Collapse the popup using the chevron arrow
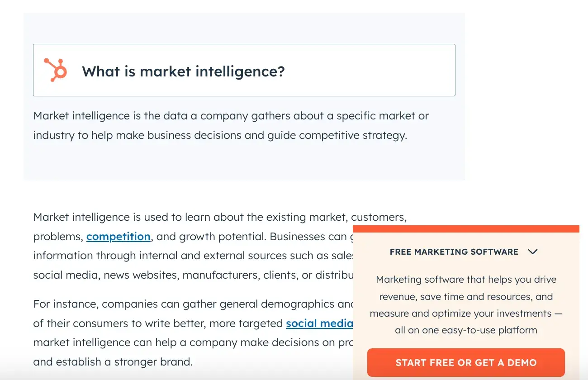 [533, 252]
